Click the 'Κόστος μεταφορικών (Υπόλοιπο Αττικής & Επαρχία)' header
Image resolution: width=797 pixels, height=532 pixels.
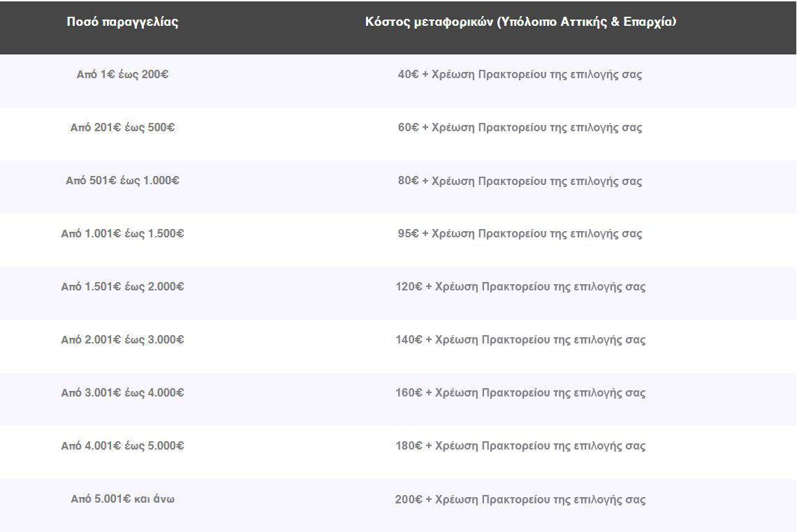coord(520,22)
